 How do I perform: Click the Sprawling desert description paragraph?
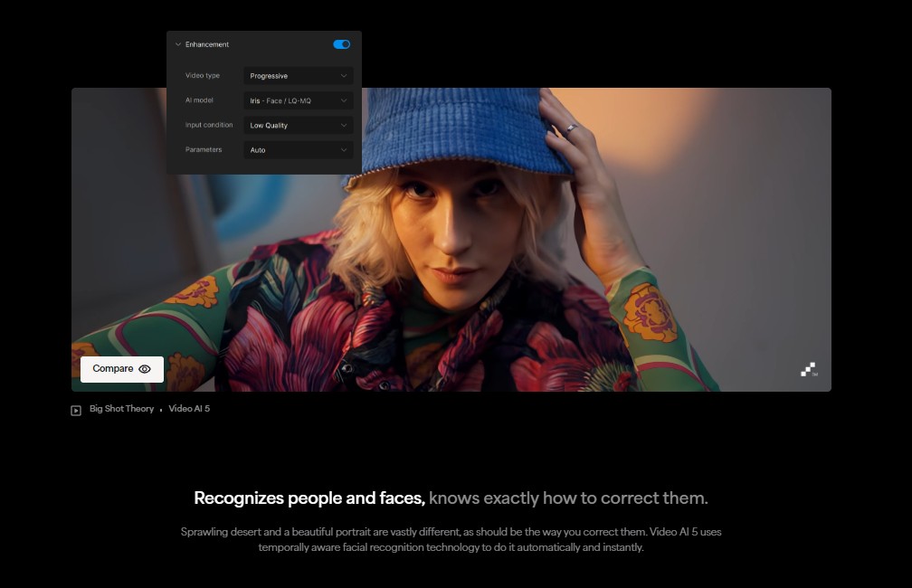451,539
